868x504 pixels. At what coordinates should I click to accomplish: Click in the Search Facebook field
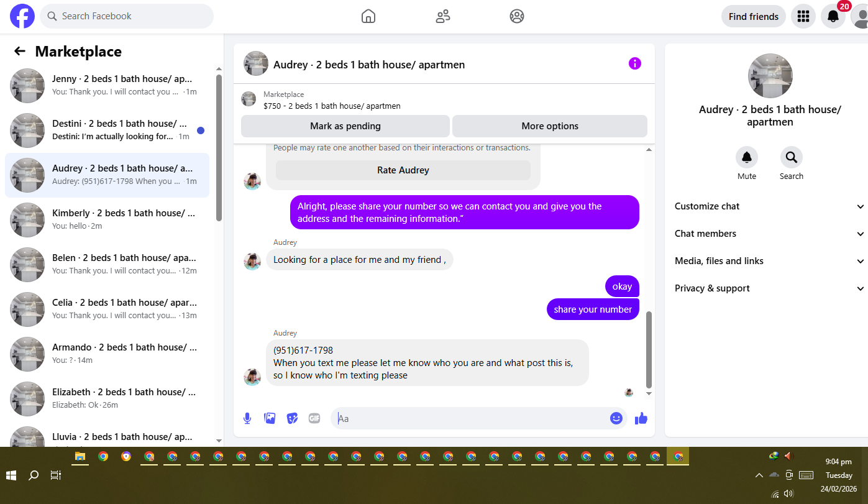tap(127, 16)
